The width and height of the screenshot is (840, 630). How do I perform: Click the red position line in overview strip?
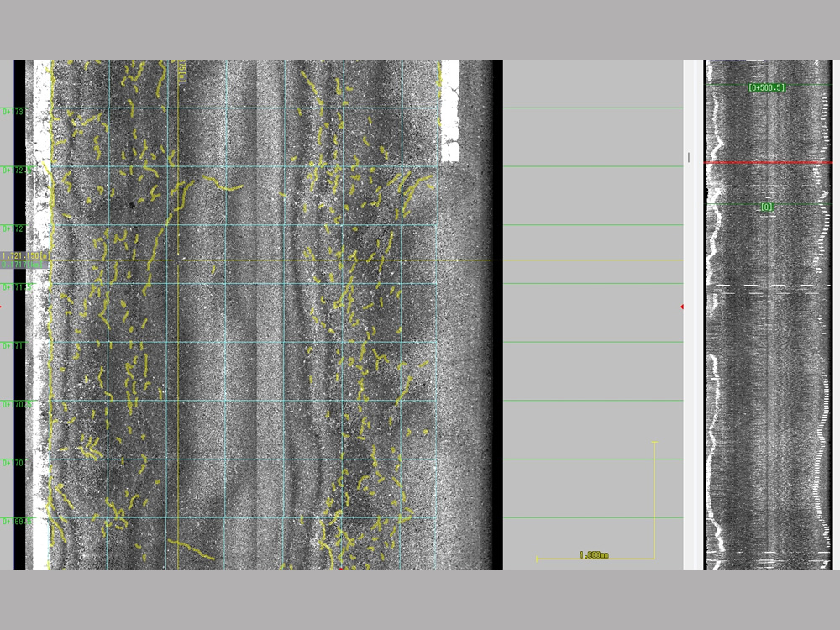pyautogui.click(x=767, y=162)
